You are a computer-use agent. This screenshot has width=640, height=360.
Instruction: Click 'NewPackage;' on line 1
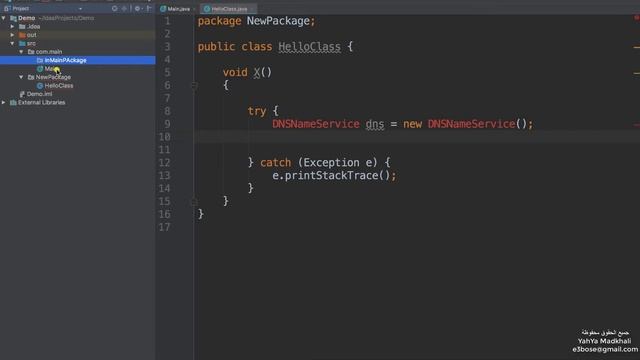[281, 21]
